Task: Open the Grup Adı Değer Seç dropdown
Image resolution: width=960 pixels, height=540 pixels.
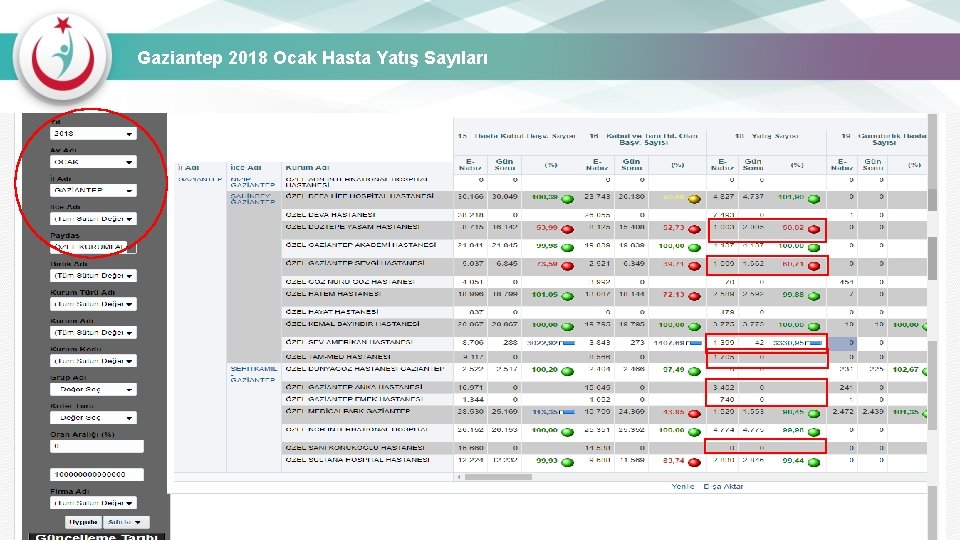Action: pyautogui.click(x=93, y=389)
